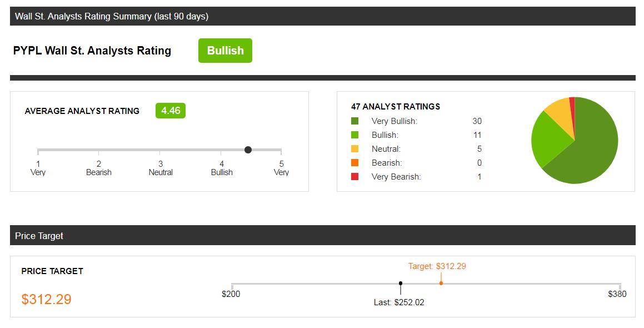Click the Neutral yellow legend swatch
This screenshot has width=644, height=328.
(355, 149)
